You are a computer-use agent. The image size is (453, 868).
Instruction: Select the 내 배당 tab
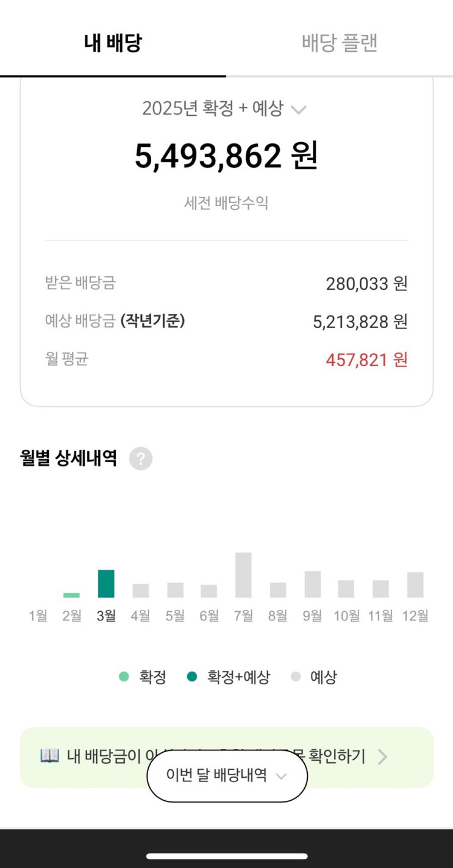(x=113, y=43)
